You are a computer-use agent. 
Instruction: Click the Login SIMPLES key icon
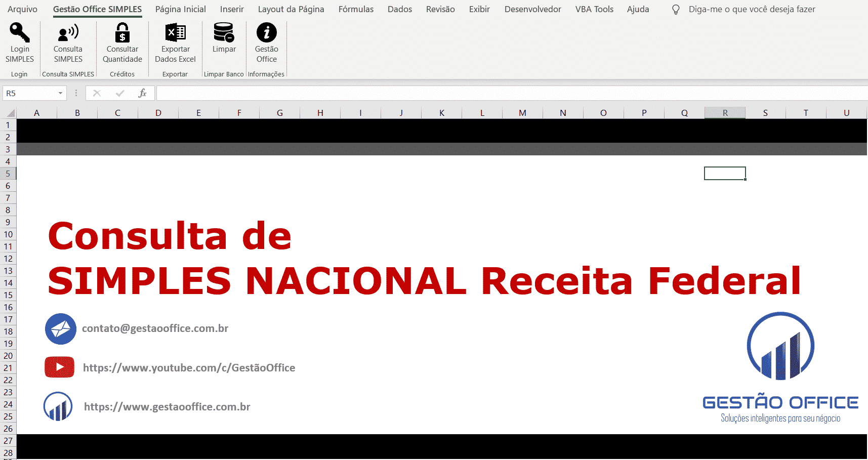pyautogui.click(x=20, y=33)
